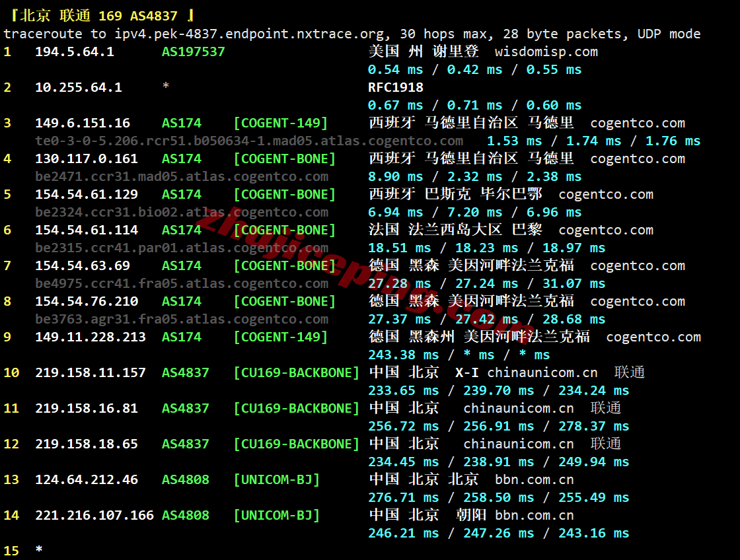Screen dimensions: 740x560
Task: Click AS4837 on hop 12
Action: pos(185,444)
